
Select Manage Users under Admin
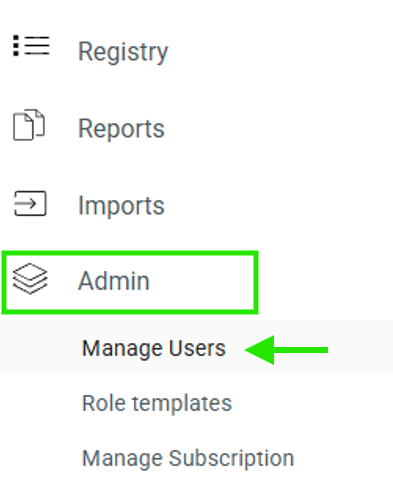(154, 348)
